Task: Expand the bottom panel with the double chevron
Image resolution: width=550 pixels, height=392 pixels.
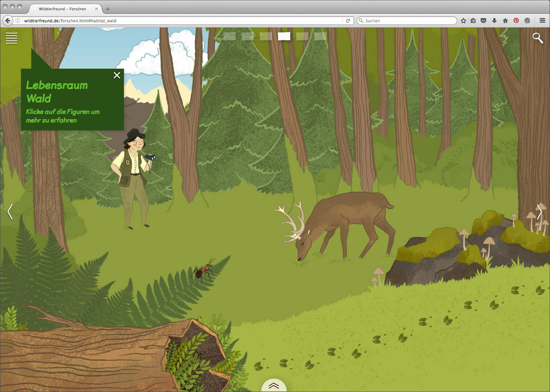Action: point(274,385)
